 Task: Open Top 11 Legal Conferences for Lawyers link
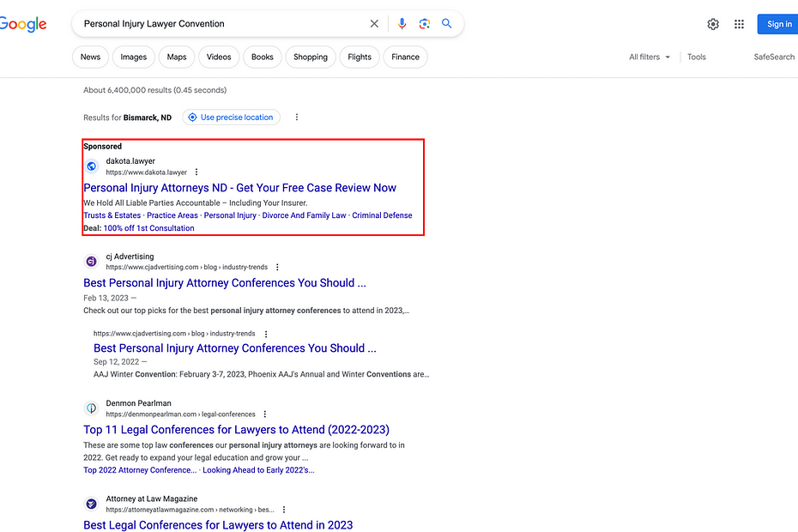pos(236,430)
